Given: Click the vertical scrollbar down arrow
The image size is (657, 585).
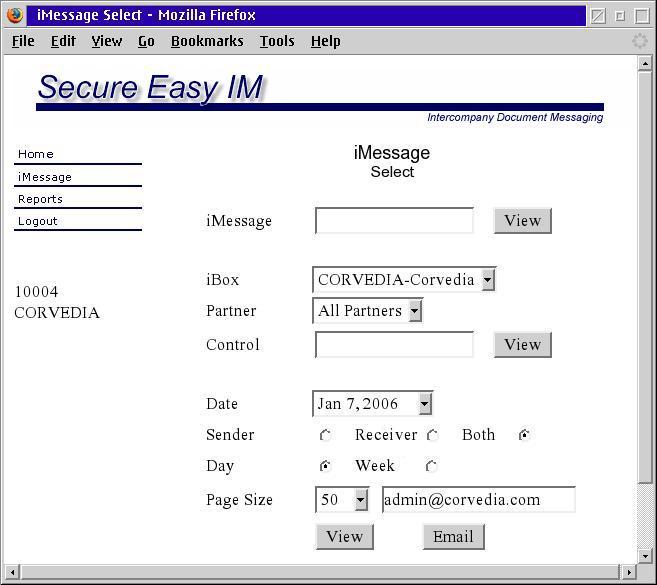Looking at the screenshot, I should 645,556.
